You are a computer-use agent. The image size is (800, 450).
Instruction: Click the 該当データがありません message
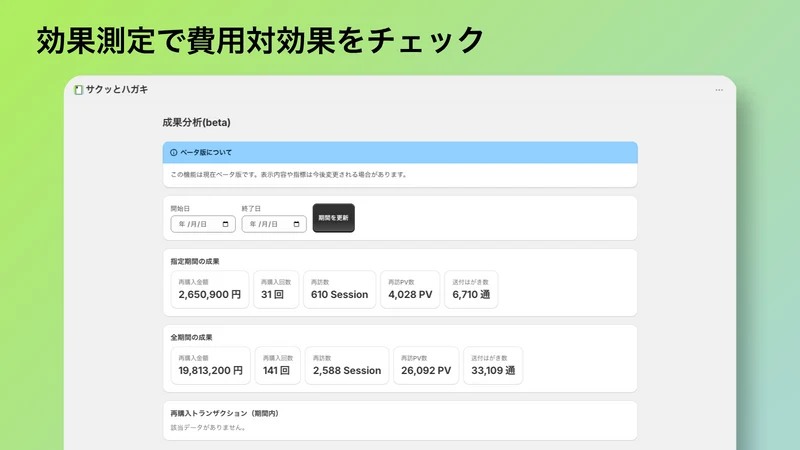tap(209, 428)
